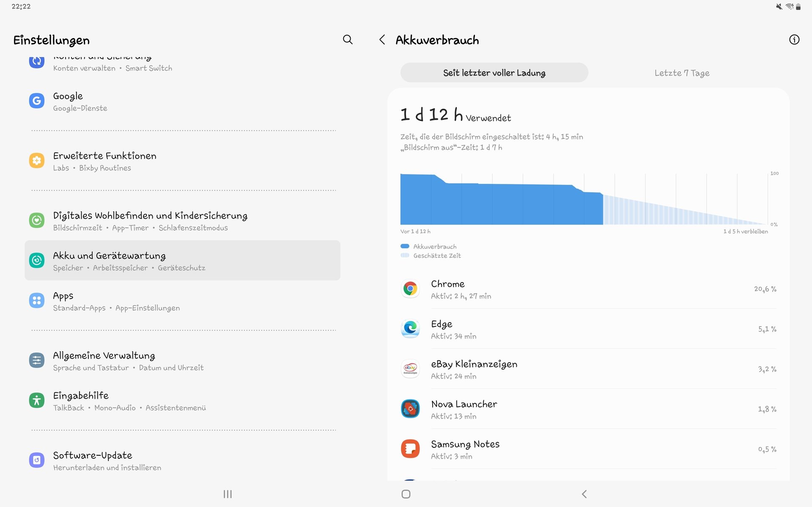This screenshot has width=812, height=507.
Task: Open Akku und Gerätewartung entry
Action: tap(182, 260)
